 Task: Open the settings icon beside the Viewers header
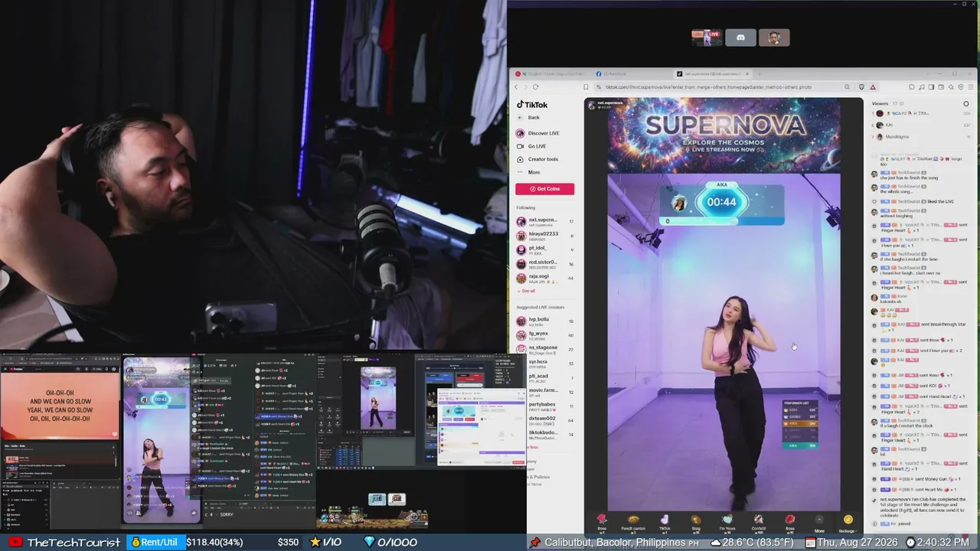(x=966, y=104)
